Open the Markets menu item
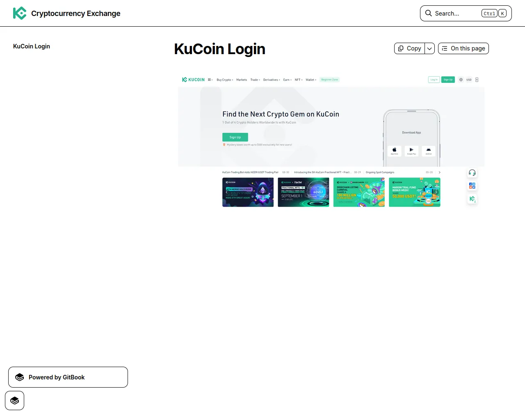The height and width of the screenshot is (420, 525). click(242, 80)
